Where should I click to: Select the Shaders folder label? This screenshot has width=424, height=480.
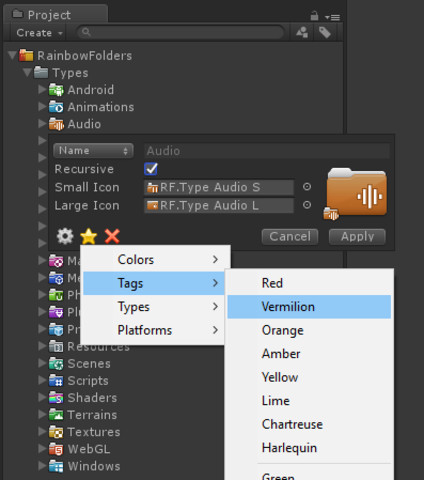coord(92,398)
